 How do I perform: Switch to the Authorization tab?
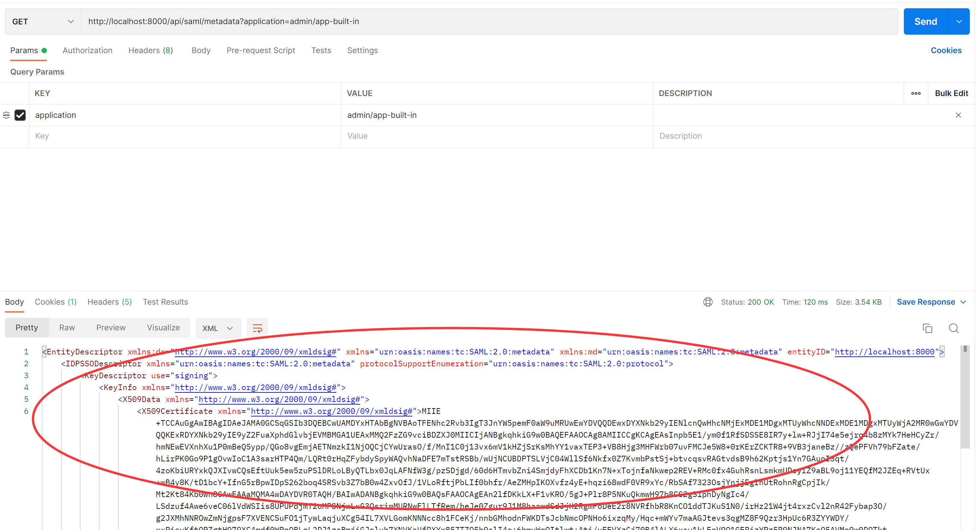pos(87,50)
